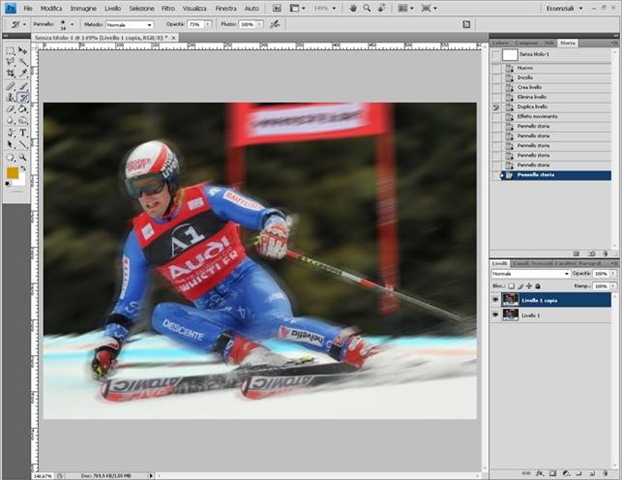Select the Eraser tool

[10, 109]
